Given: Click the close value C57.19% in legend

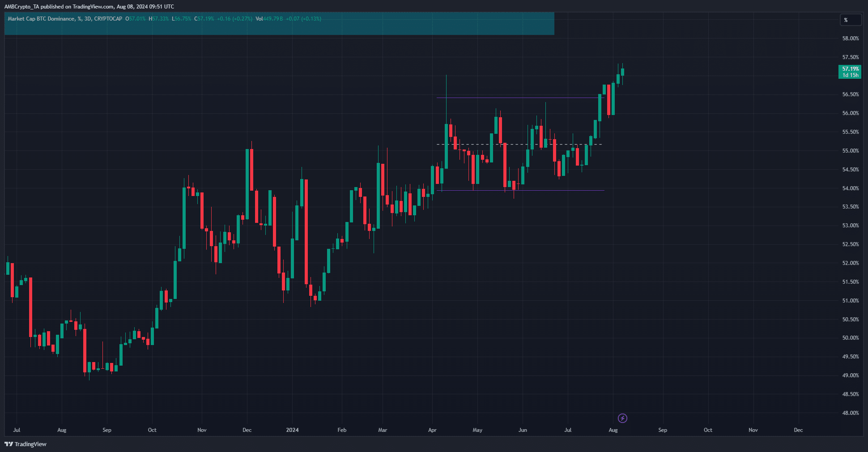Looking at the screenshot, I should click(204, 19).
